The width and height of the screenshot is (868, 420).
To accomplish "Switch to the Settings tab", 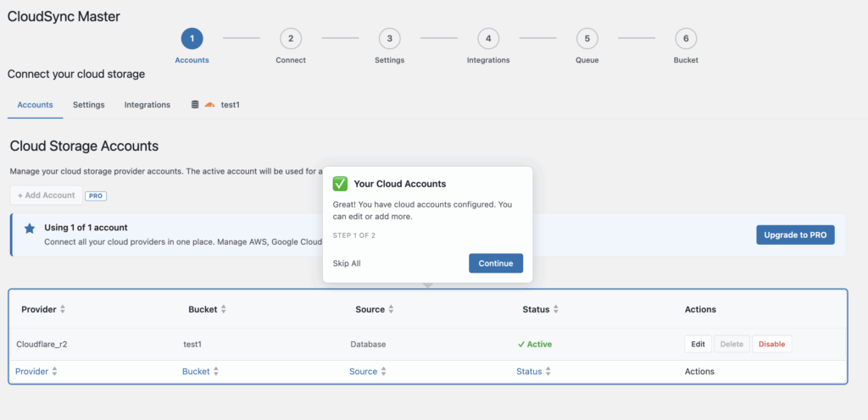I will tap(88, 105).
